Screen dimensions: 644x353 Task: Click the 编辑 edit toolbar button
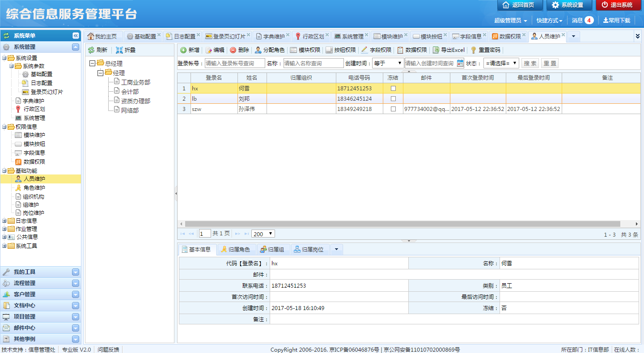pos(215,50)
